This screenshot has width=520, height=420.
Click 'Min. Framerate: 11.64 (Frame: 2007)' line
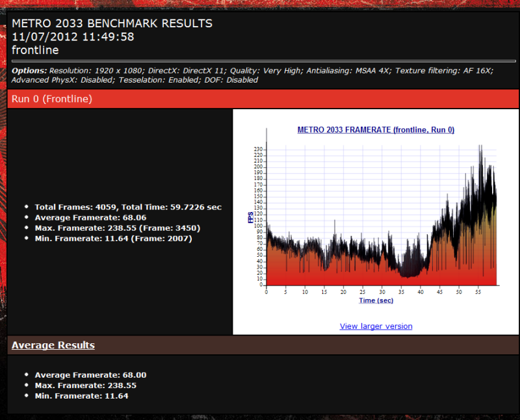[113, 239]
